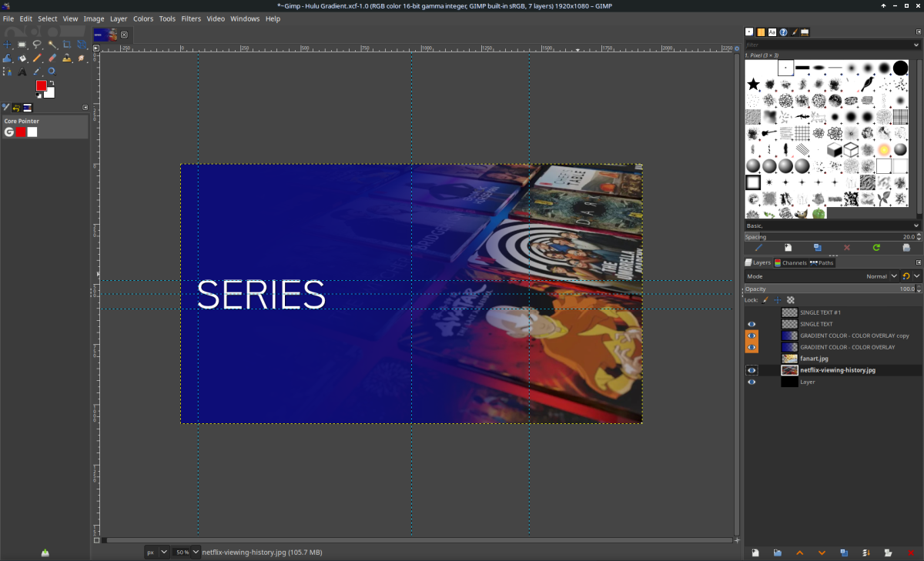
Task: Hide the netflix-viewing-history.jpg layer
Action: pyautogui.click(x=751, y=370)
